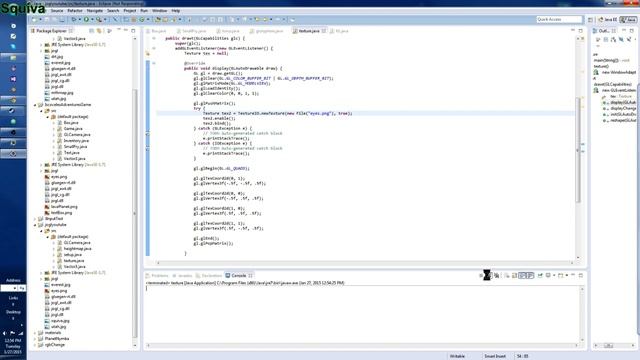
Task: Expand the materials project
Action: 35,333
